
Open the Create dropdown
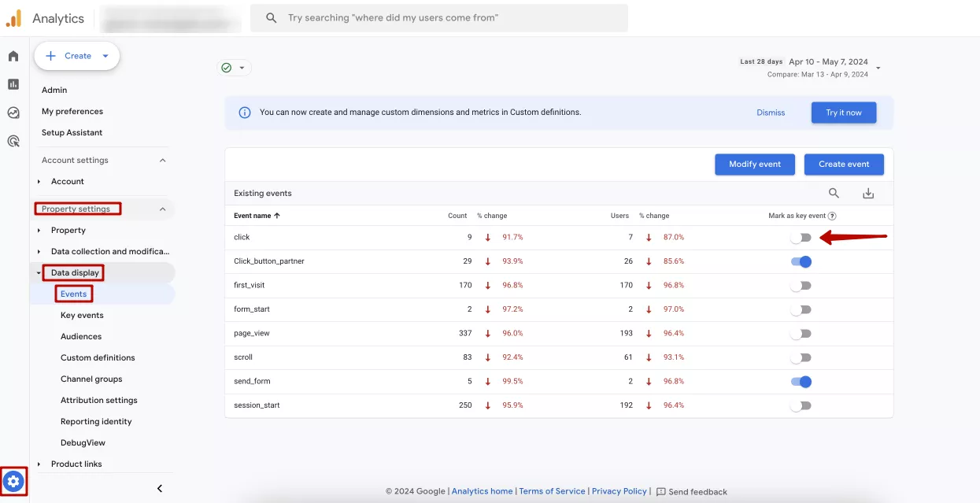pyautogui.click(x=76, y=56)
